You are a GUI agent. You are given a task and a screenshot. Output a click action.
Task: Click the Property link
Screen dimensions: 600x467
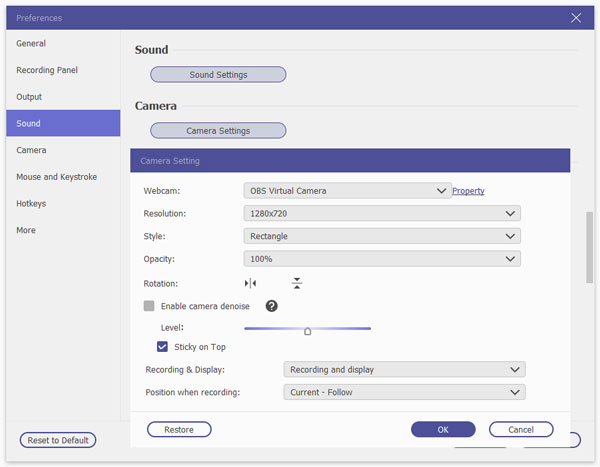coord(468,191)
